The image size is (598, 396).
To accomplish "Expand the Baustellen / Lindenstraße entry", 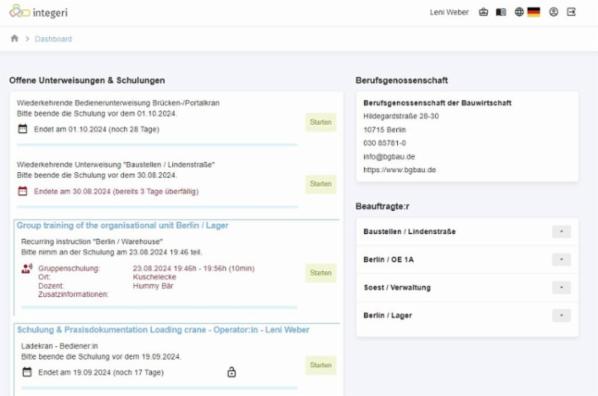I will click(561, 232).
